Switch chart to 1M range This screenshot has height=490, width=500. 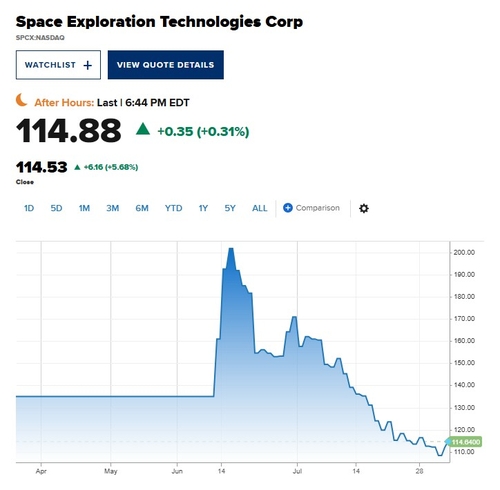(84, 208)
